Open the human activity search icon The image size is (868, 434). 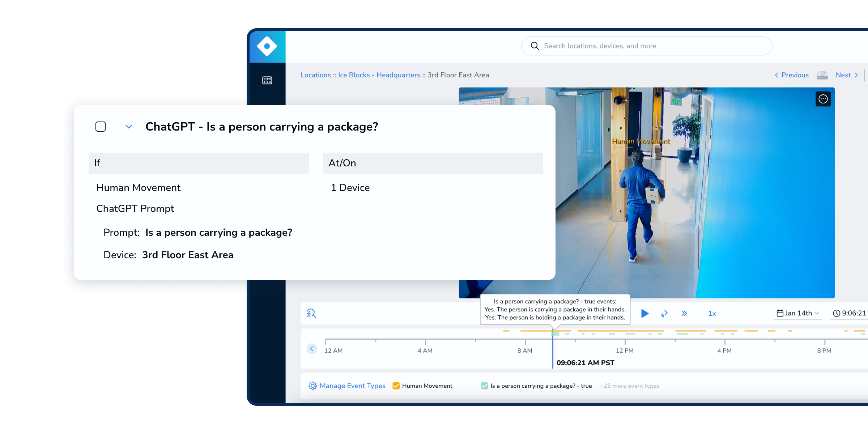(311, 313)
